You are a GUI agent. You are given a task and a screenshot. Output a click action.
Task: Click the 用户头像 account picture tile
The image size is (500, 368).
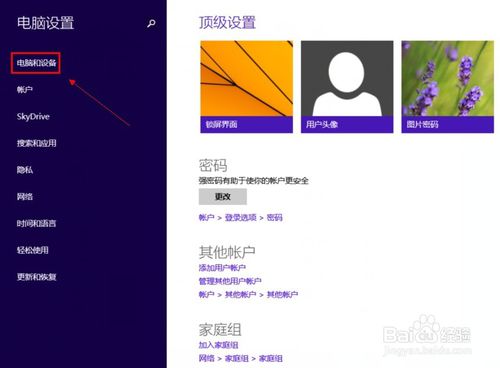(347, 87)
